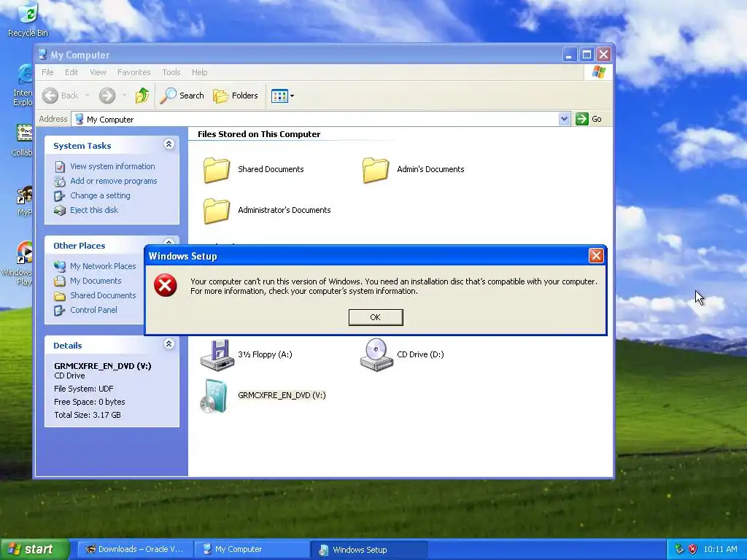Image resolution: width=747 pixels, height=560 pixels.
Task: Minimize the My Computer window
Action: click(569, 54)
